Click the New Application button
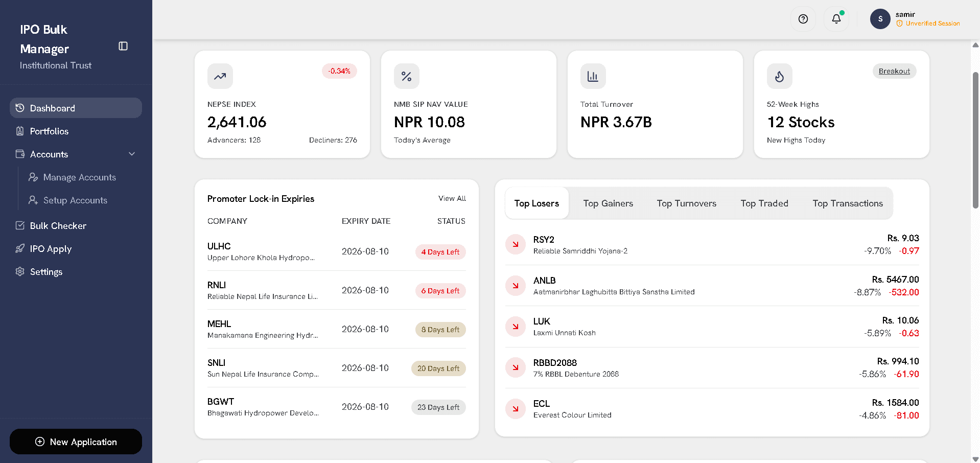The height and width of the screenshot is (463, 980). [x=76, y=442]
